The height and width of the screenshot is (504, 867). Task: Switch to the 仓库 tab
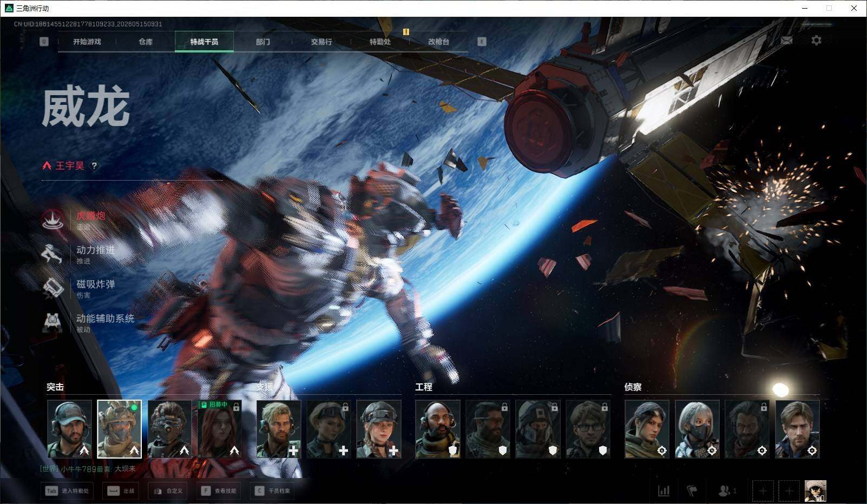(146, 42)
